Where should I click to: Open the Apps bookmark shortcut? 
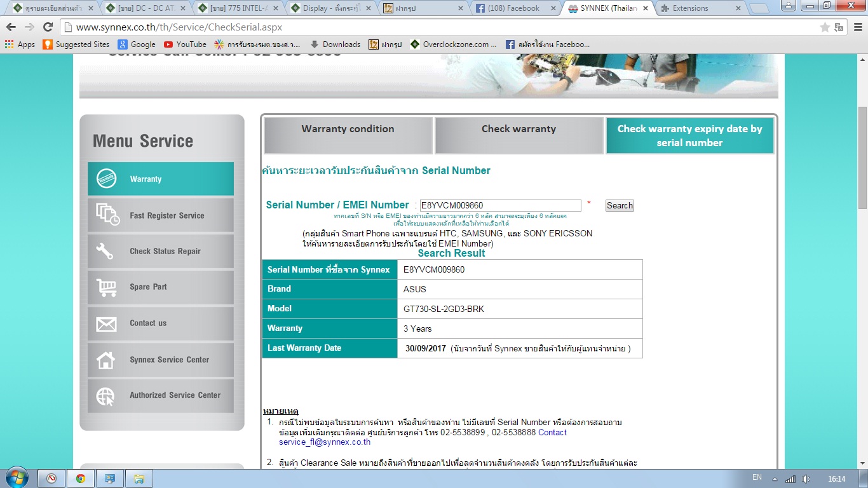(x=20, y=44)
